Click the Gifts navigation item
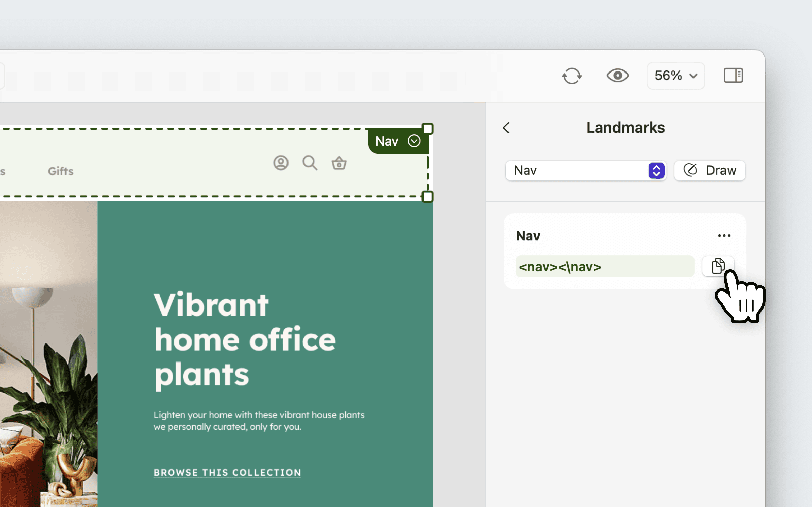This screenshot has height=507, width=812. pyautogui.click(x=61, y=171)
